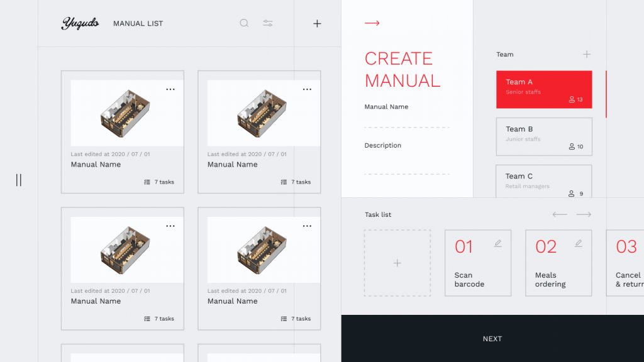
Task: Click the red team list scrollbar
Action: 606,94
